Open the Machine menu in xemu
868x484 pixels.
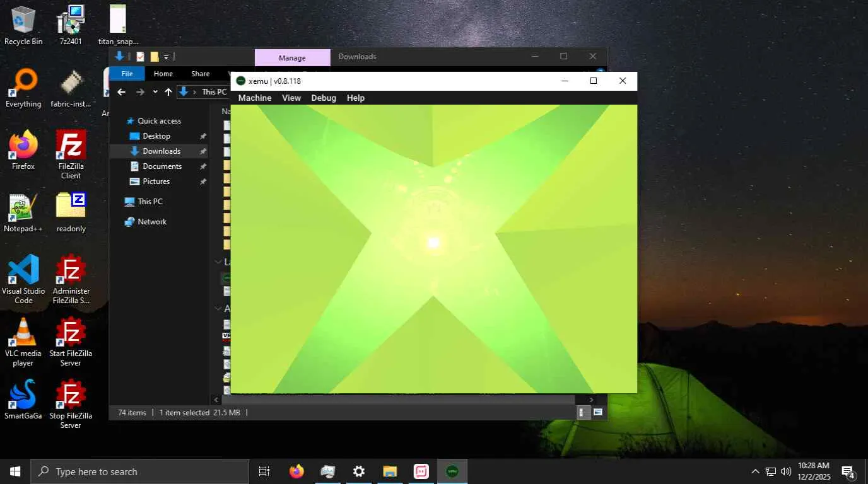click(x=255, y=98)
